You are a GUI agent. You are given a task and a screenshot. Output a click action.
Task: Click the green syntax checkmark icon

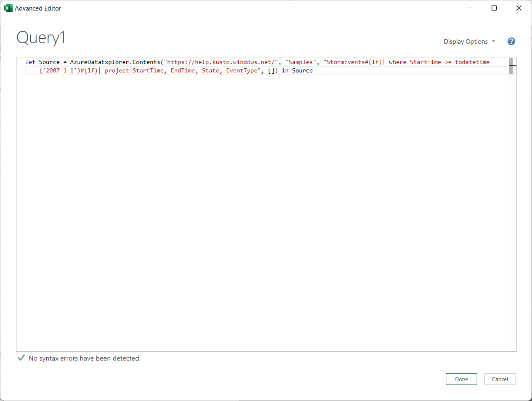pyautogui.click(x=21, y=358)
